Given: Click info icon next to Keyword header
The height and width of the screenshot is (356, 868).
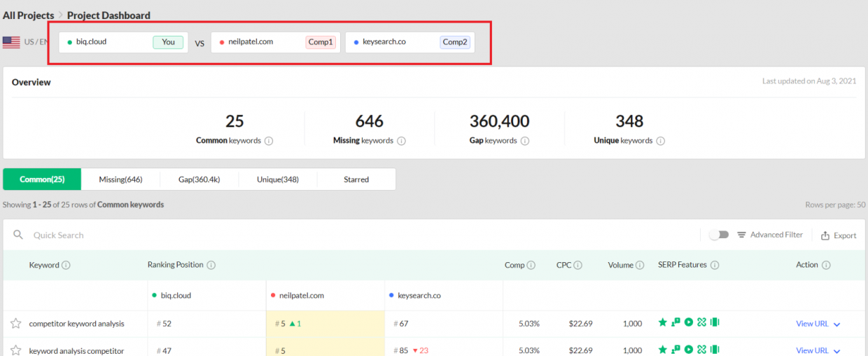Looking at the screenshot, I should coord(66,266).
